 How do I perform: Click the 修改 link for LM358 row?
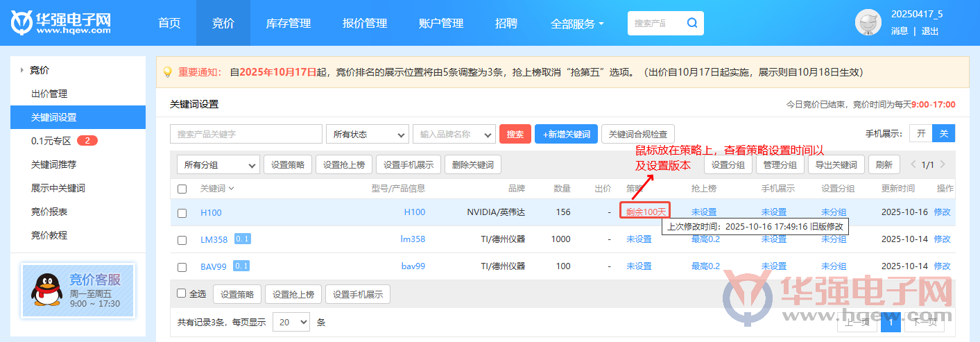coord(942,239)
